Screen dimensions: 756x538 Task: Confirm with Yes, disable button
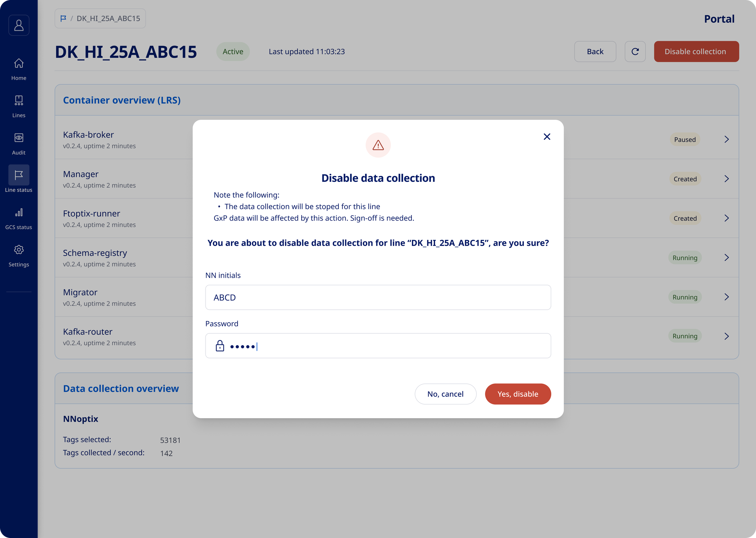click(517, 394)
